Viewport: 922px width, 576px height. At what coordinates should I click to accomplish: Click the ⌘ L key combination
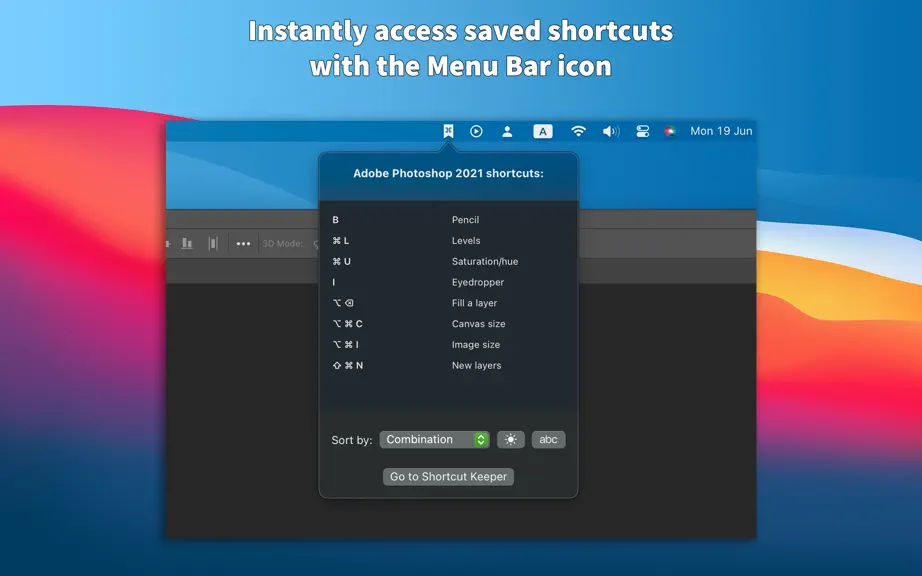pyautogui.click(x=340, y=240)
